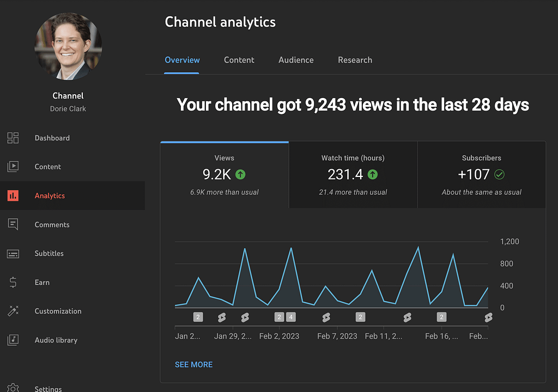Click the Feb 7, 2023 date label
The image size is (558, 392).
coord(337,336)
